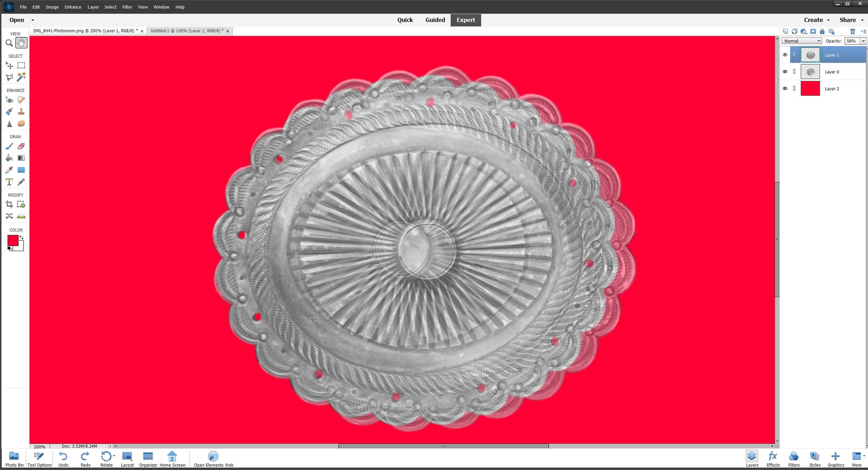
Task: Click the red foreground color swatch
Action: tap(13, 240)
